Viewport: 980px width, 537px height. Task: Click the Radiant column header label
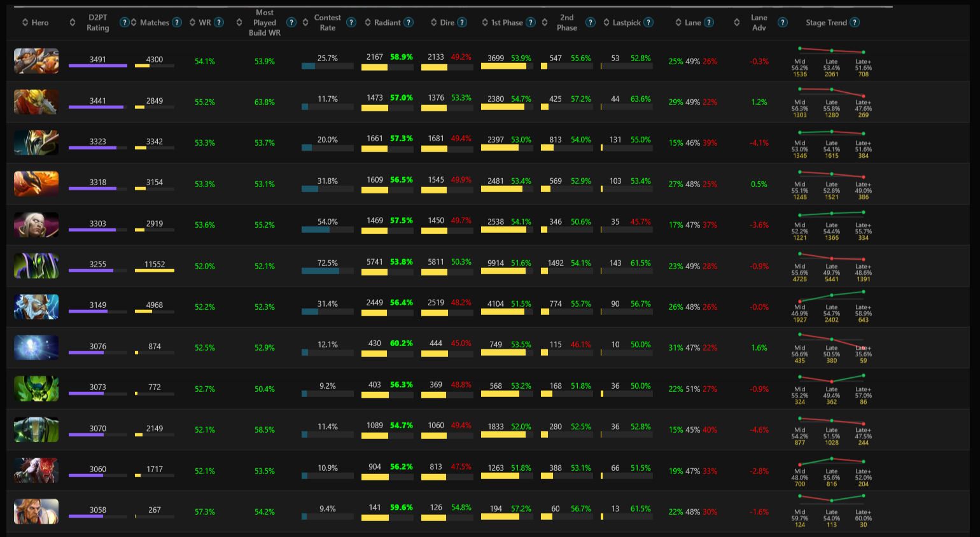pos(388,22)
